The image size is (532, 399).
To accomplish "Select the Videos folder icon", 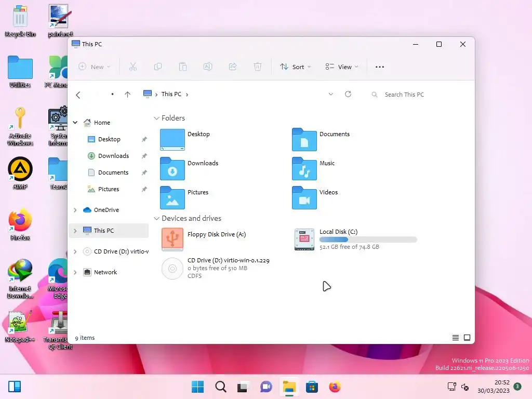I will click(304, 198).
